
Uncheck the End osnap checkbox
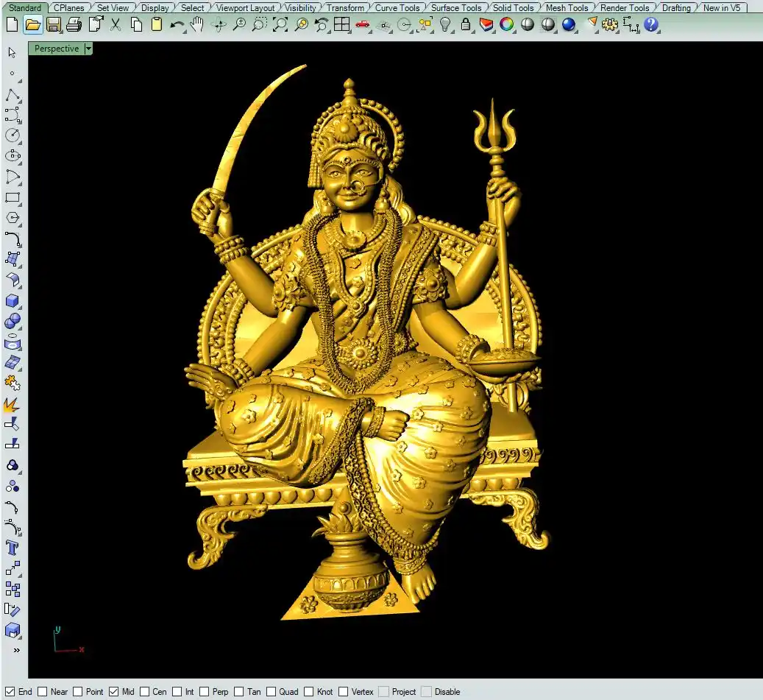pyautogui.click(x=10, y=691)
